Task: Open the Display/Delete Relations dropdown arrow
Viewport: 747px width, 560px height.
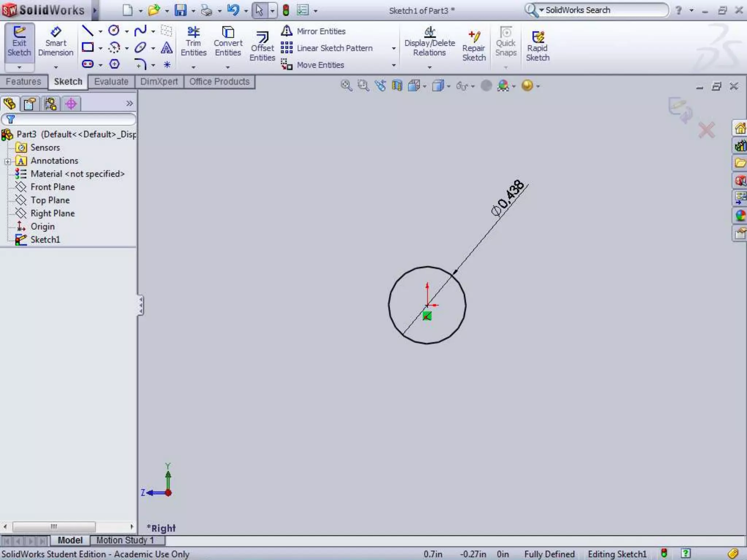Action: click(x=429, y=67)
